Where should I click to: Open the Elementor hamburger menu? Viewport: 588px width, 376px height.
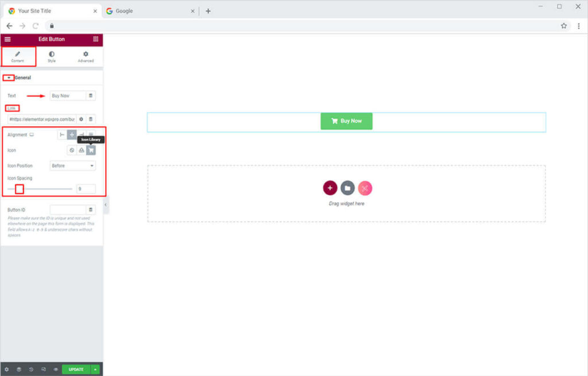point(7,39)
